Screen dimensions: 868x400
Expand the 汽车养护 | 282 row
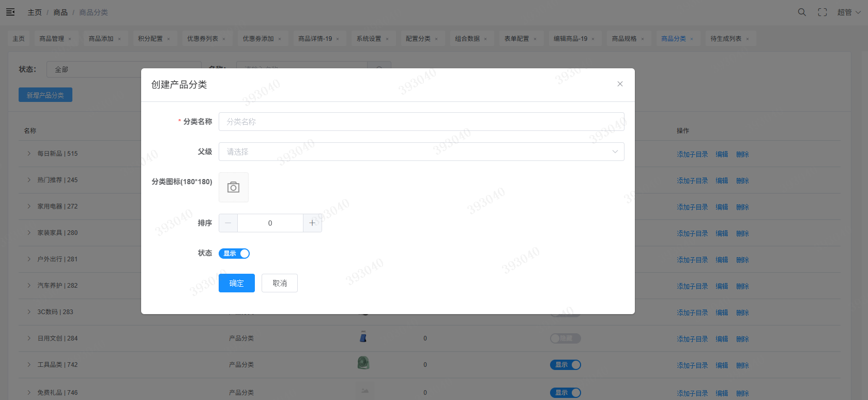tap(29, 285)
